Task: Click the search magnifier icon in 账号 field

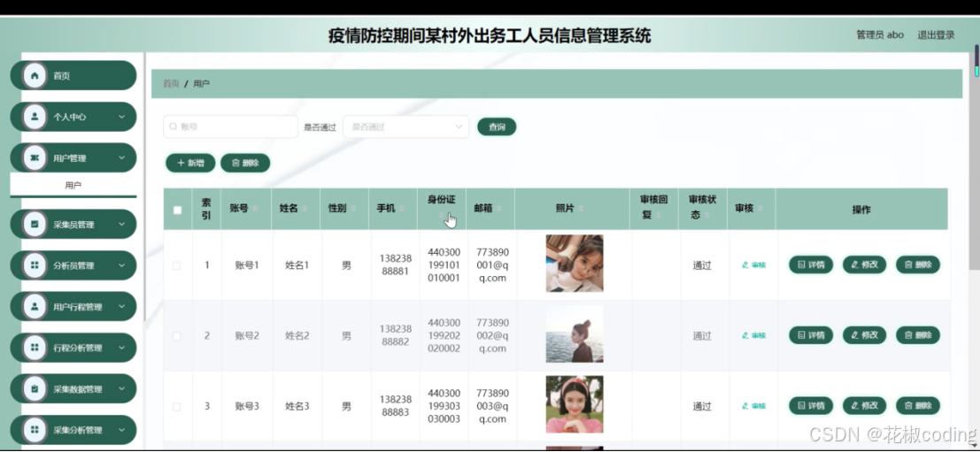Action: point(174,126)
